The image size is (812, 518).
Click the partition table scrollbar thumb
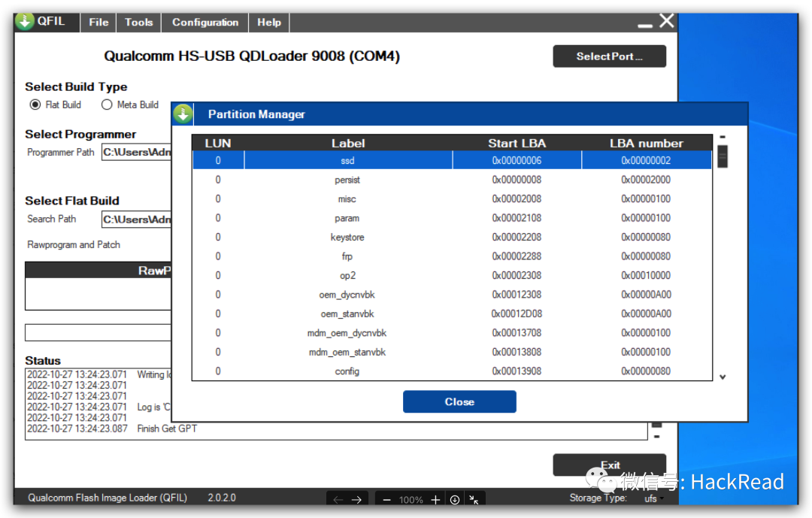coord(723,156)
